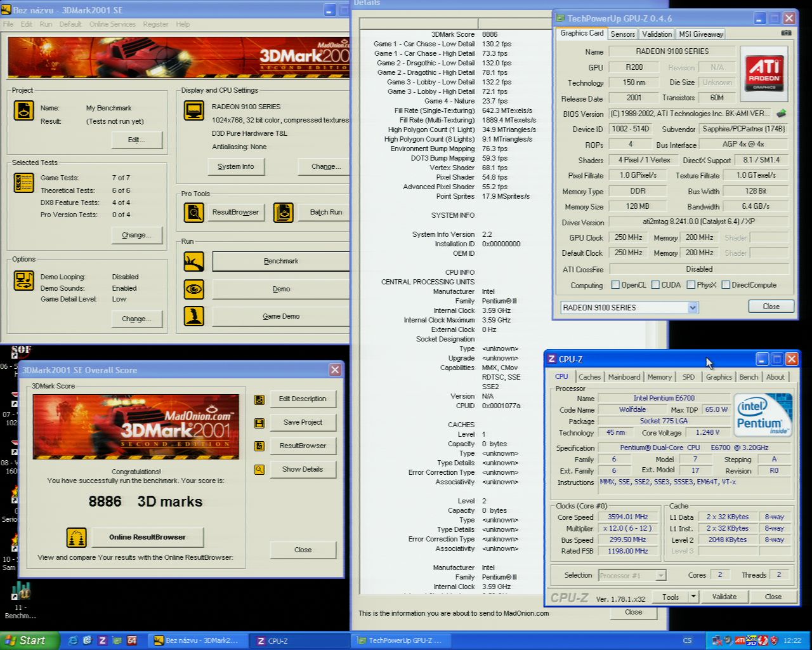Image resolution: width=812 pixels, height=650 pixels.
Task: Switch to the MSI Giveaway tab in GPU-Z
Action: coord(700,34)
